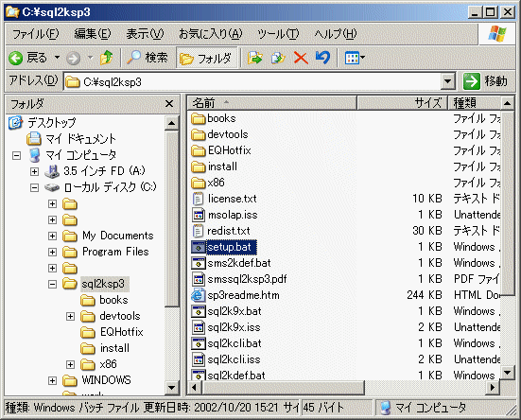Click folder tree scrollbar down arrow

pos(171,388)
